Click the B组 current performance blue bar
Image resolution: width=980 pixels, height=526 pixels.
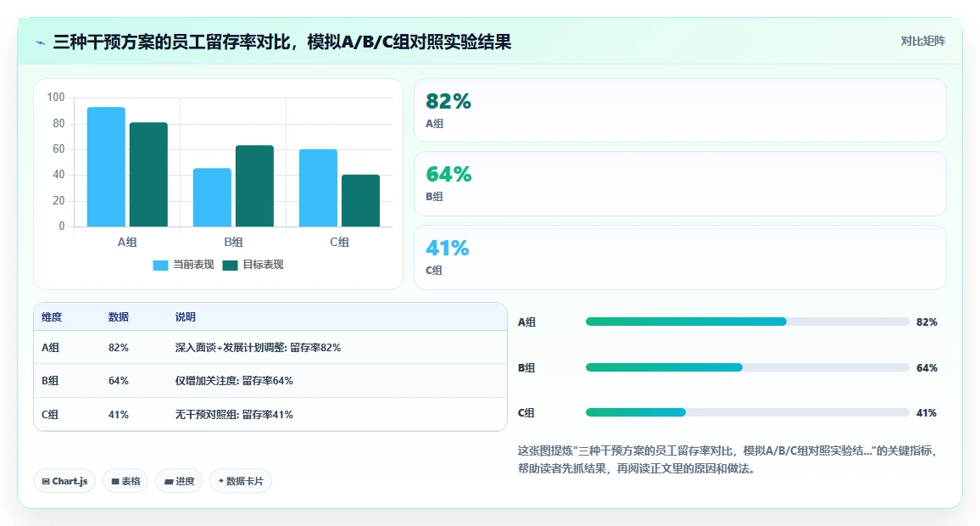click(212, 198)
